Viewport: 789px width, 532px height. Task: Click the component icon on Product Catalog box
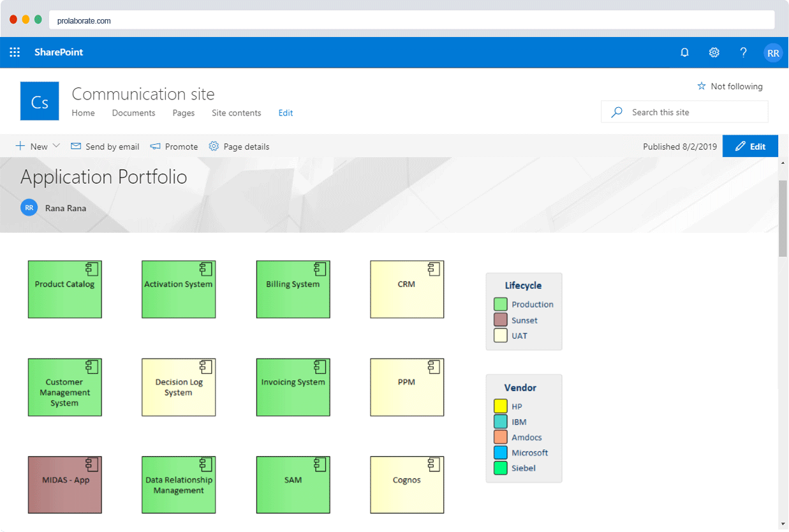pyautogui.click(x=92, y=269)
